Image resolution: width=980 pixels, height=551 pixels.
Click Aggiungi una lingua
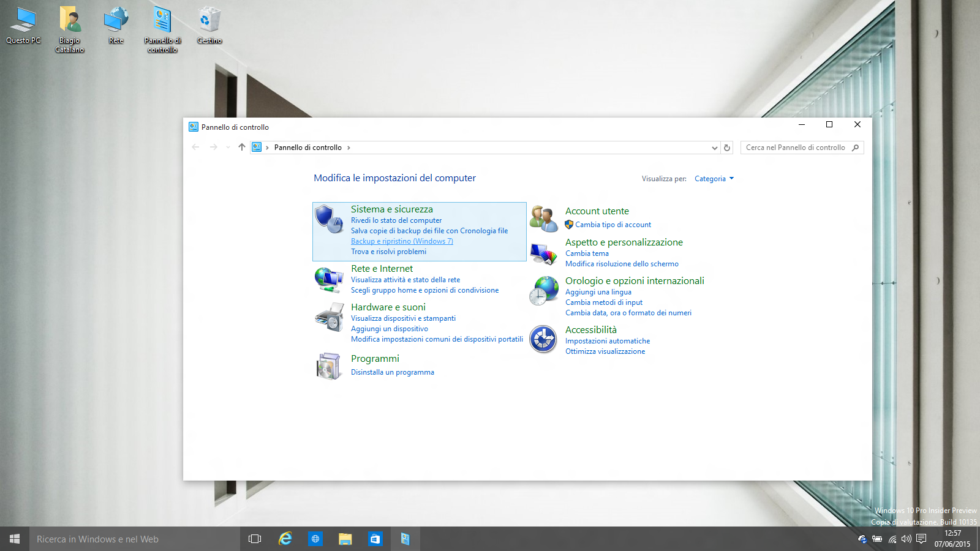tap(598, 292)
